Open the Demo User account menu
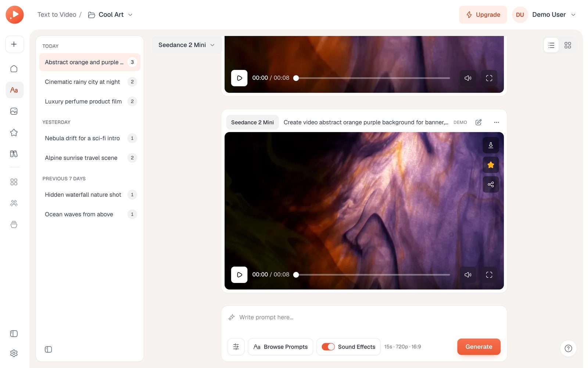588x368 pixels. pos(554,15)
